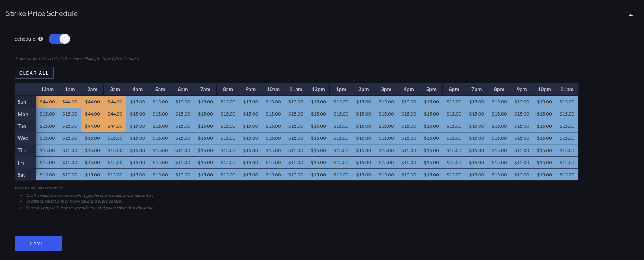Select the Sun 11pm $15.00 cell

[x=567, y=102]
